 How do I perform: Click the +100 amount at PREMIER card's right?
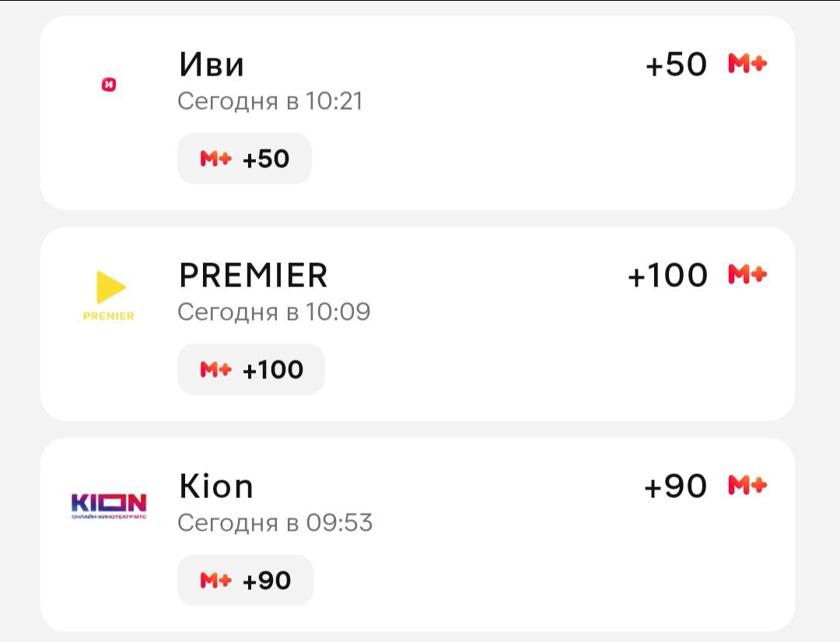667,275
